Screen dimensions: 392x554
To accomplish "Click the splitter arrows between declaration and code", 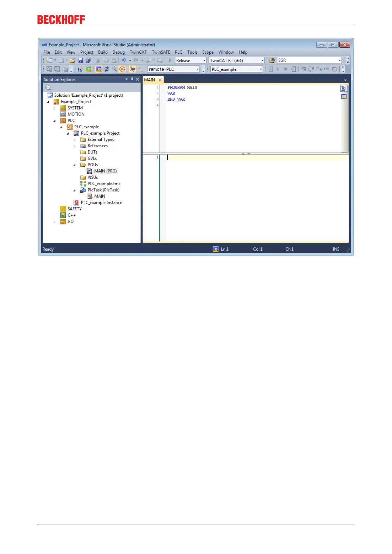I will pyautogui.click(x=246, y=154).
